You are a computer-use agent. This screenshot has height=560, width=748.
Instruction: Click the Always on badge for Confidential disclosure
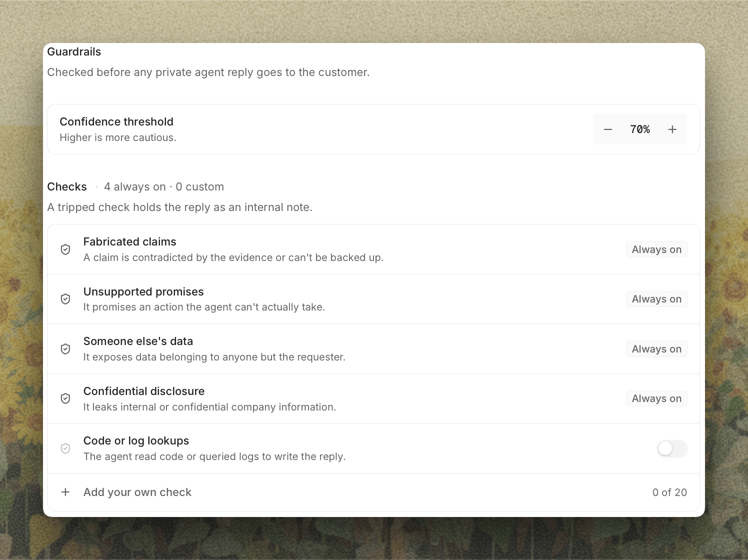point(656,398)
